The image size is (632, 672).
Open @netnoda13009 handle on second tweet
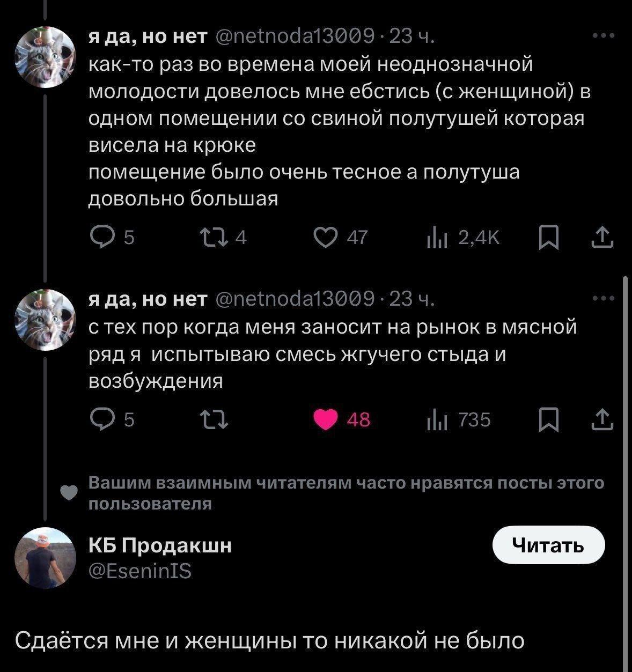click(x=295, y=298)
